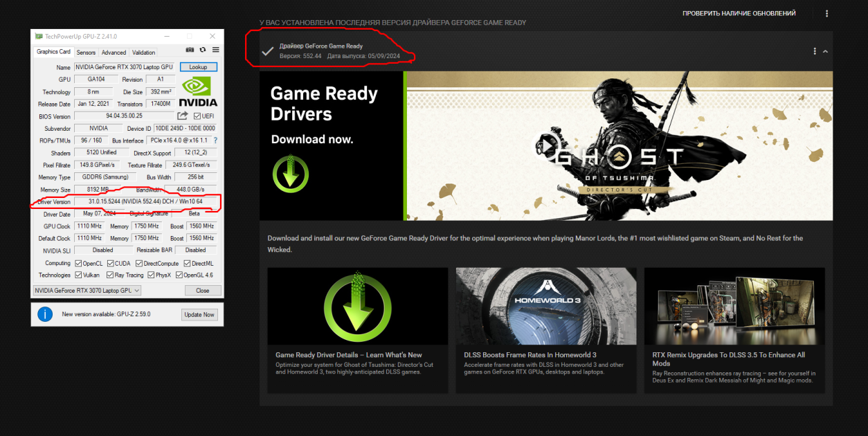Viewport: 868px width, 436px height.
Task: Click the GPU-Z refresh icon
Action: [203, 50]
